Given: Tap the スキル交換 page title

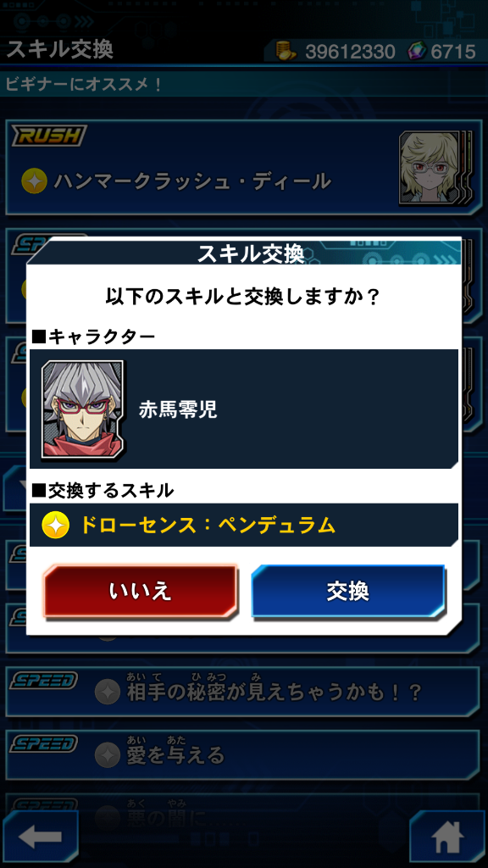Looking at the screenshot, I should (60, 49).
